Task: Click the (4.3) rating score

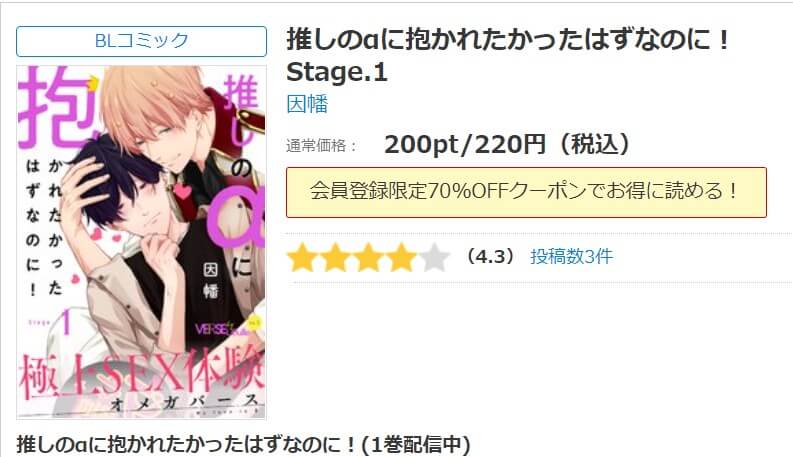Action: pyautogui.click(x=490, y=256)
